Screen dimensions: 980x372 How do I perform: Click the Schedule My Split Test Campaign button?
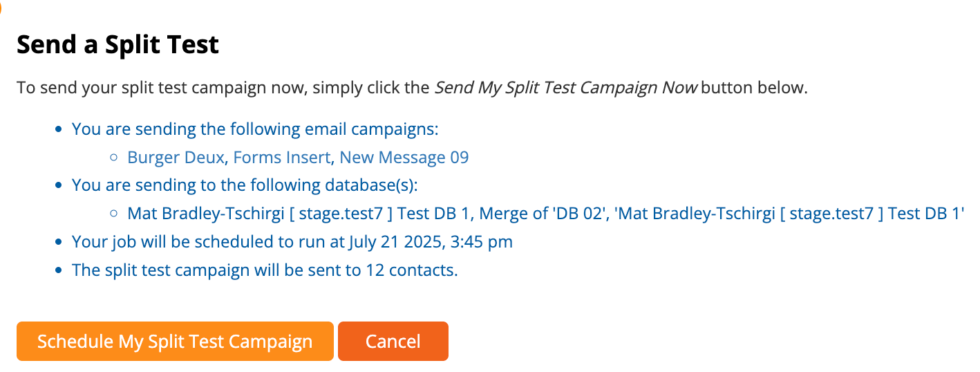(x=175, y=342)
